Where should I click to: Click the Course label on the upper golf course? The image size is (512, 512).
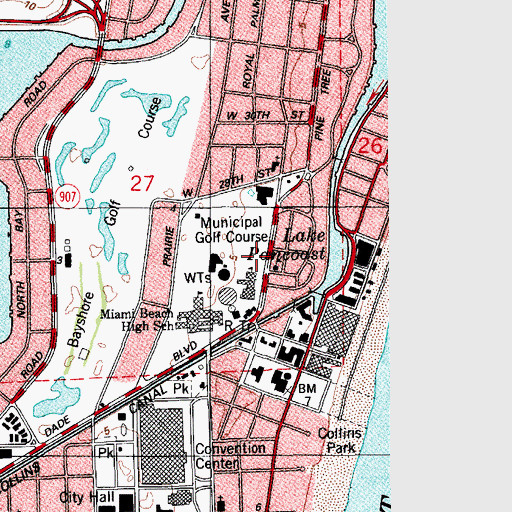pos(150,118)
